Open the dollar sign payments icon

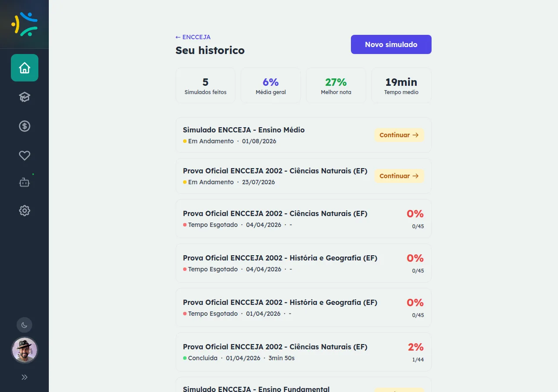(x=24, y=126)
